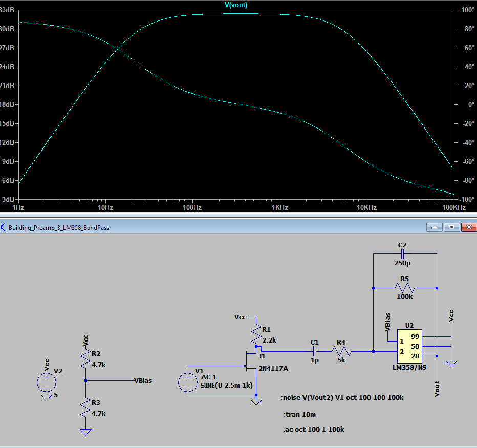Click the Vcc label above R1
The width and height of the screenshot is (477, 448).
[x=241, y=317]
